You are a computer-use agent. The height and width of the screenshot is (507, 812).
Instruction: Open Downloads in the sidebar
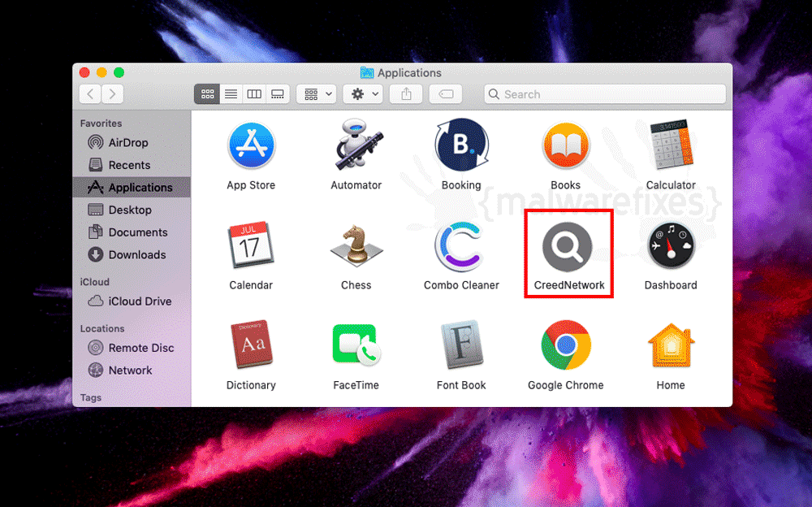click(x=132, y=254)
